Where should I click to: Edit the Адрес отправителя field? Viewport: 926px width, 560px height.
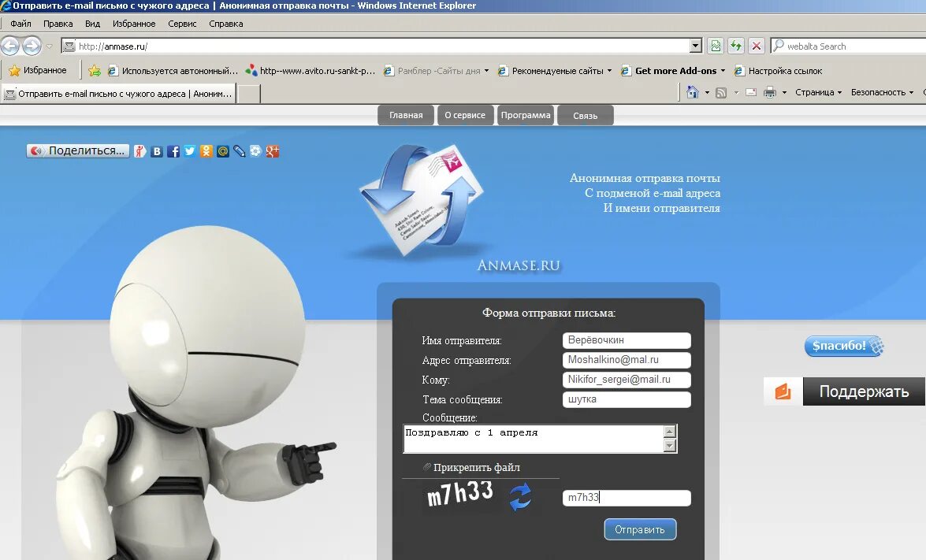627,360
